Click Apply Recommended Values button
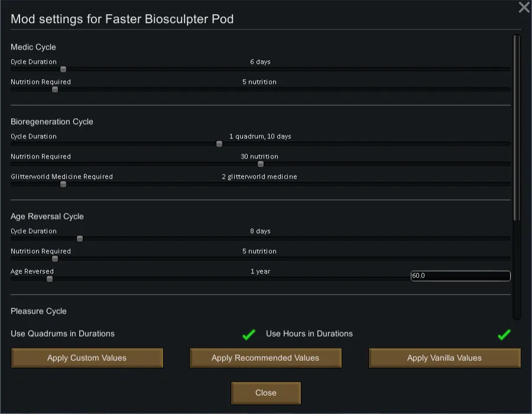Image resolution: width=532 pixels, height=414 pixels. click(265, 358)
